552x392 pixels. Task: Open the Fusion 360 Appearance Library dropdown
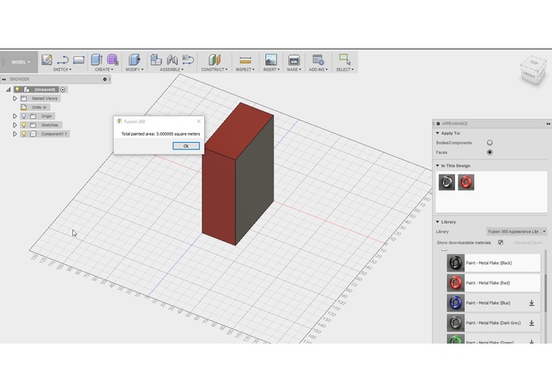(x=516, y=232)
